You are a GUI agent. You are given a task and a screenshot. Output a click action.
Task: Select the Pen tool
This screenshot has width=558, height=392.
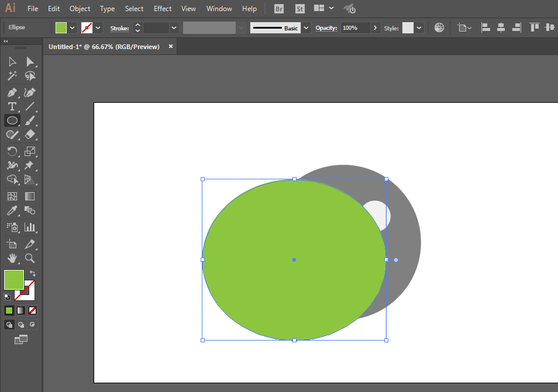click(12, 92)
